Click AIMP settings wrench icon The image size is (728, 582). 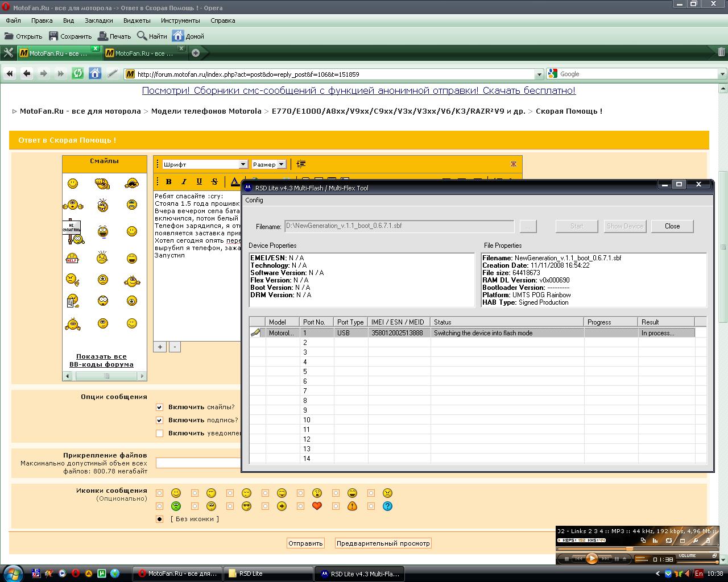click(x=696, y=541)
